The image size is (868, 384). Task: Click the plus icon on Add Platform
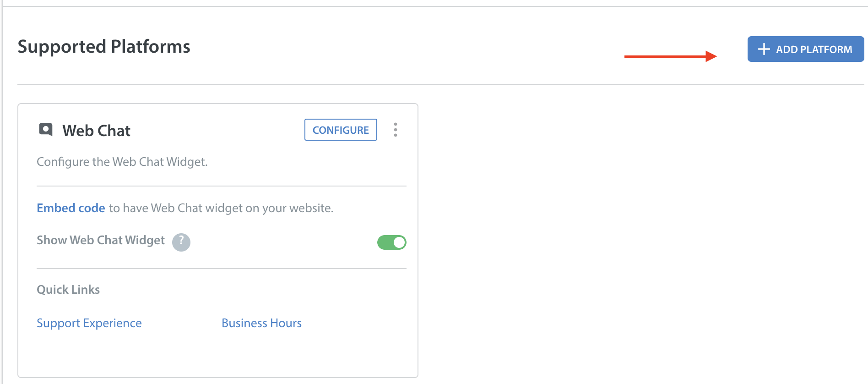pyautogui.click(x=764, y=49)
